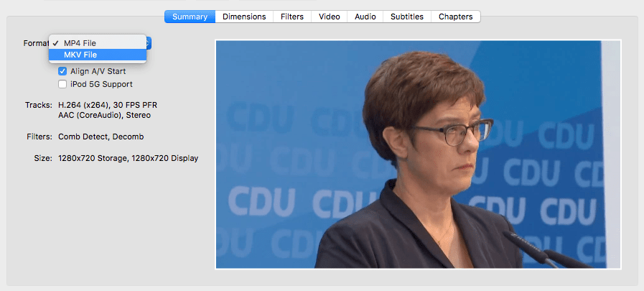Click the checkmark beside MP4 File
The height and width of the screenshot is (291, 644).
55,43
